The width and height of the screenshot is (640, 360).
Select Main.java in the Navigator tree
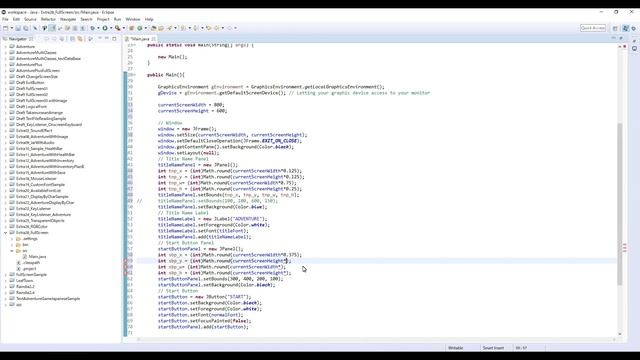[37, 257]
